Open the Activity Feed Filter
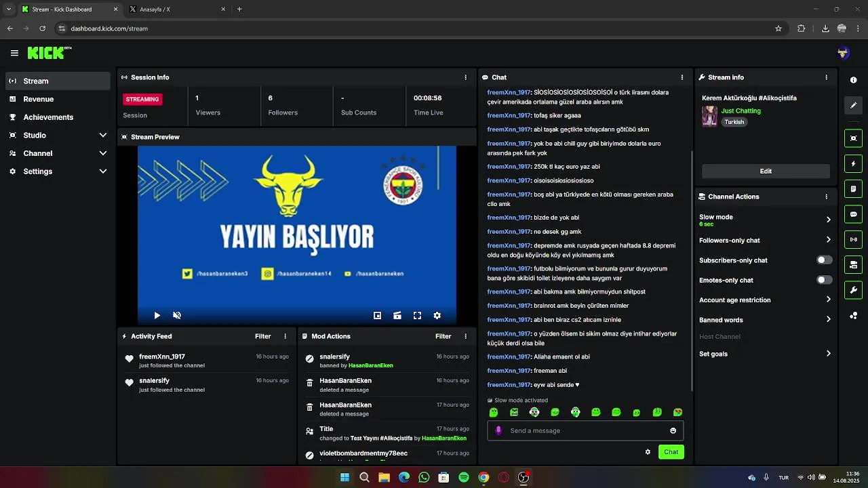This screenshot has width=868, height=488. click(263, 336)
